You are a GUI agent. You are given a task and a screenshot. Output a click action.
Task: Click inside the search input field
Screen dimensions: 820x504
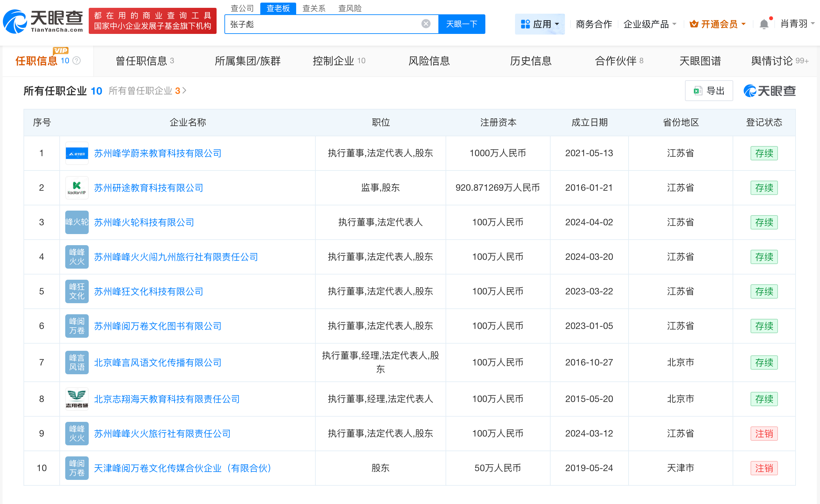(317, 24)
